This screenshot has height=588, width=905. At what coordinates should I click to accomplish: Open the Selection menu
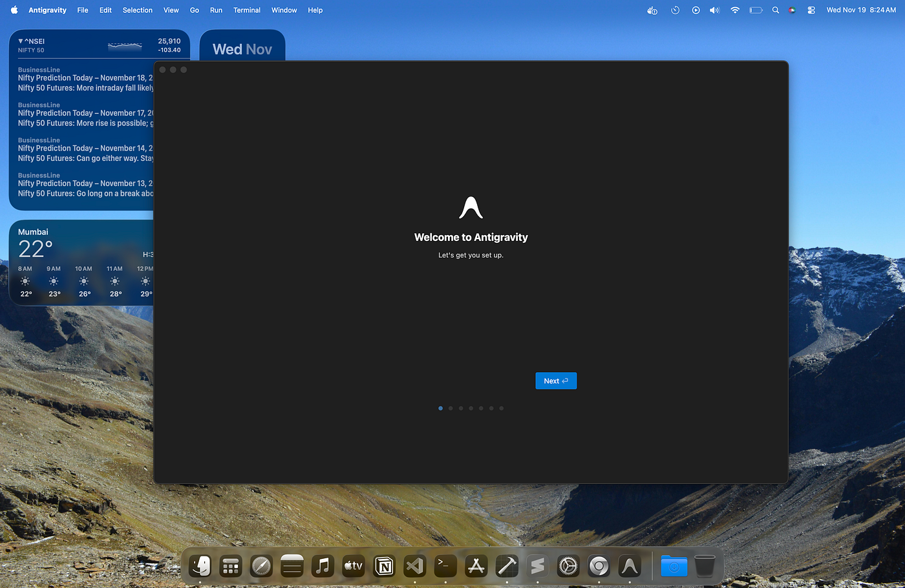pos(138,10)
